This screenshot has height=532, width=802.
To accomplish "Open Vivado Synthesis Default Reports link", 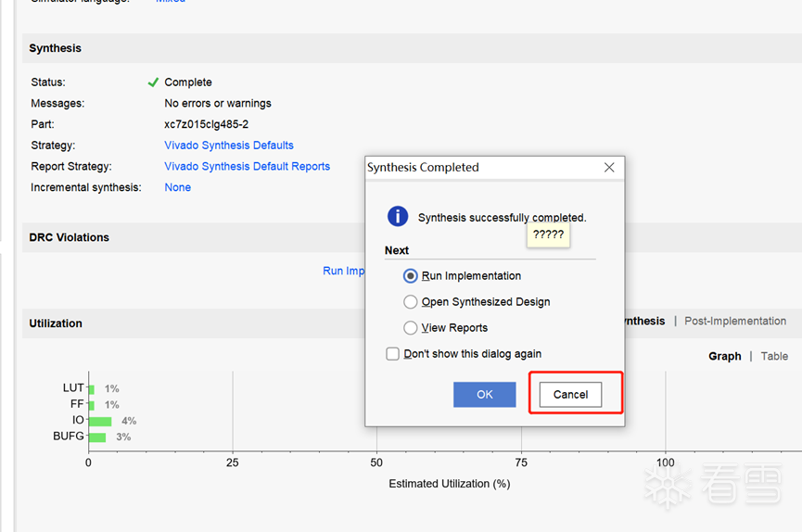I will [247, 167].
